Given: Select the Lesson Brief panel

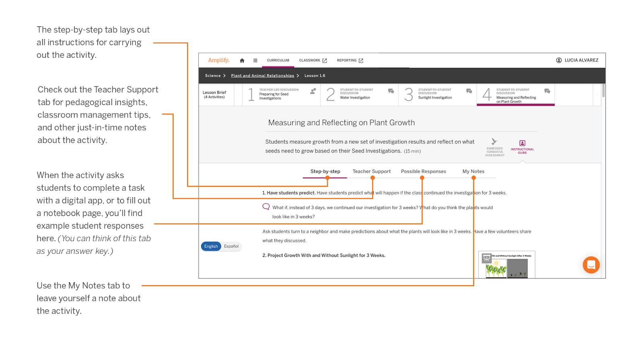Looking at the screenshot, I should 215,95.
